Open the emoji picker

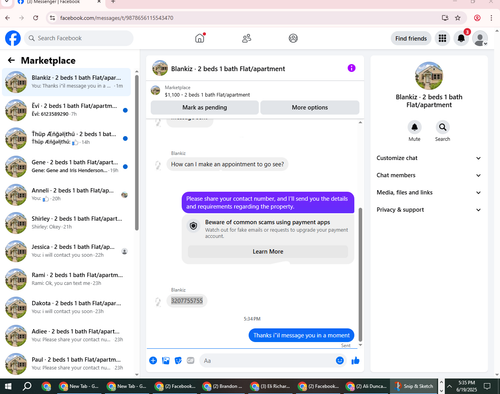340,360
